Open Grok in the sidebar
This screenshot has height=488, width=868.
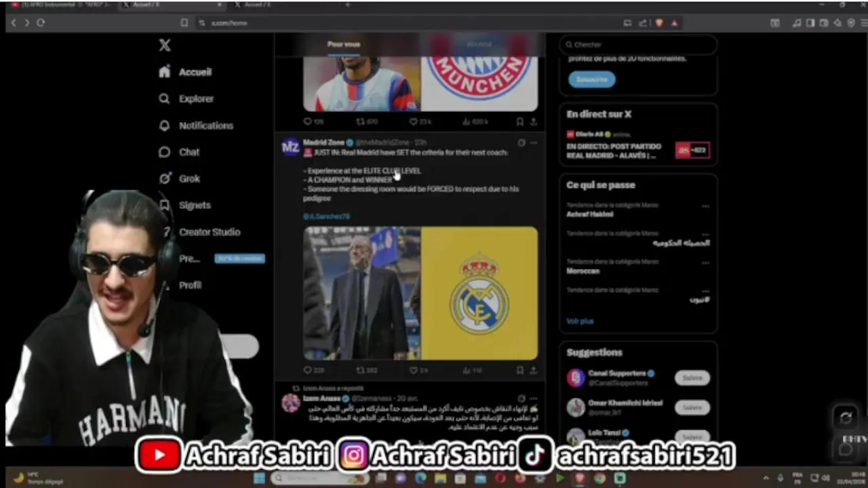179,178
